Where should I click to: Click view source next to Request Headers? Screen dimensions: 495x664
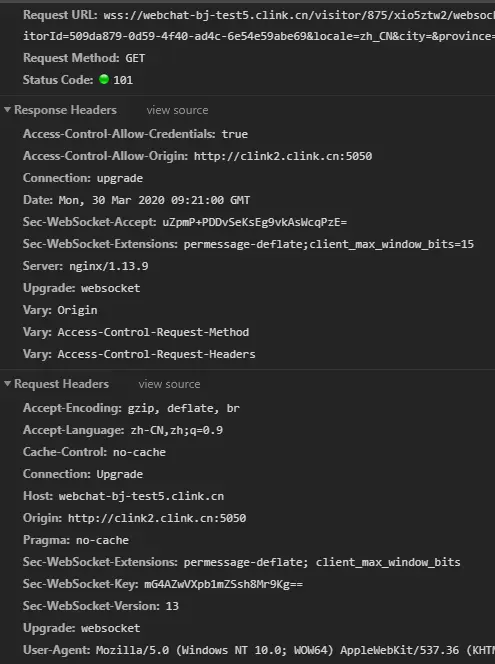tap(169, 384)
